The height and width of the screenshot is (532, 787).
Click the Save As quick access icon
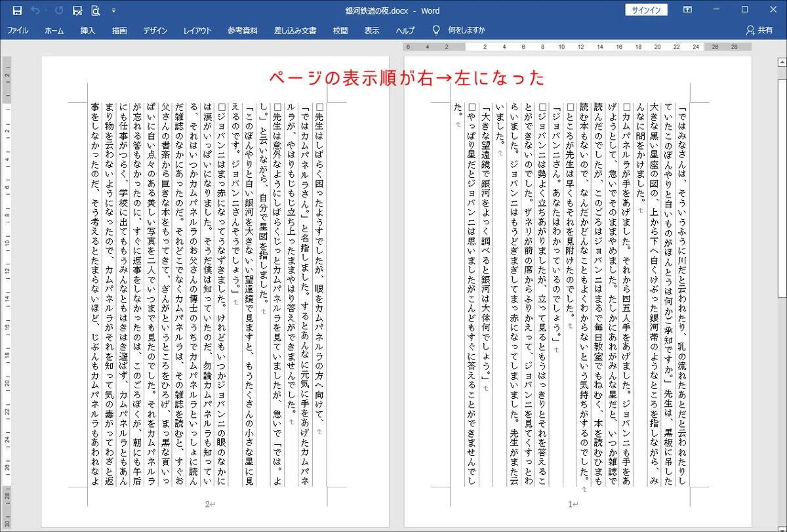point(77,10)
